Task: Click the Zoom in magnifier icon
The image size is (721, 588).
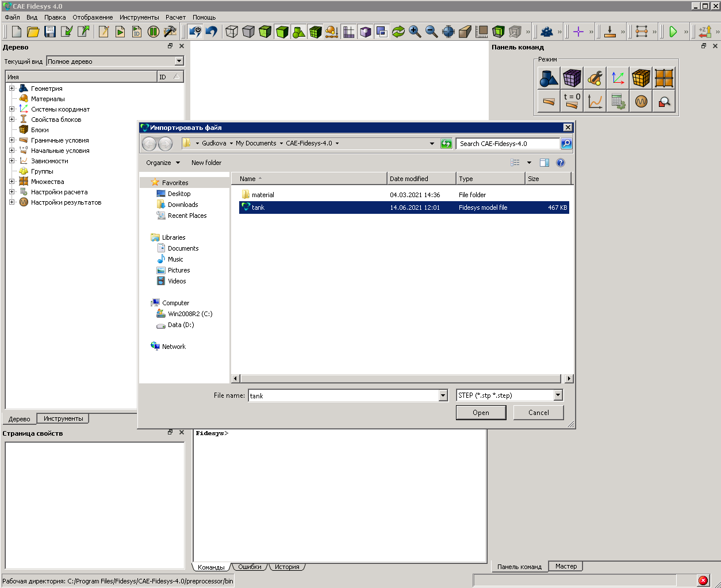Action: tap(415, 32)
